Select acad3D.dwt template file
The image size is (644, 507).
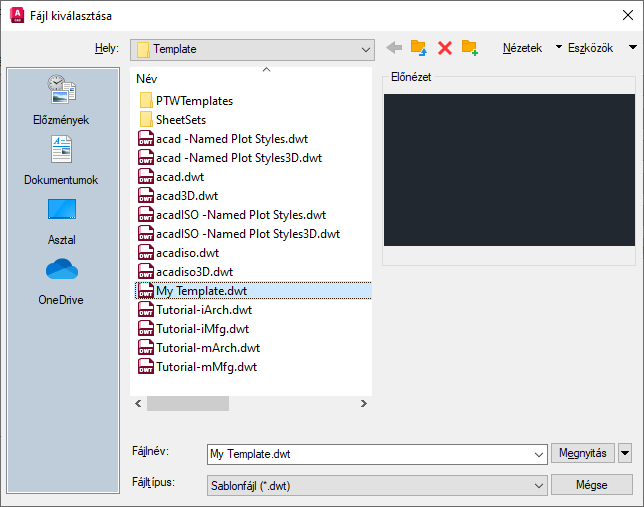178,196
